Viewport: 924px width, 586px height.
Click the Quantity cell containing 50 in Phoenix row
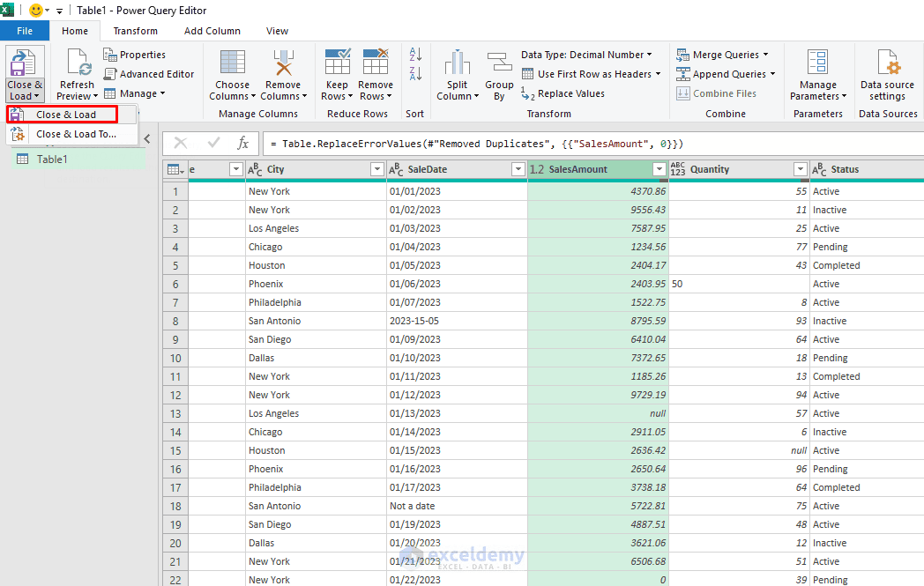(739, 284)
